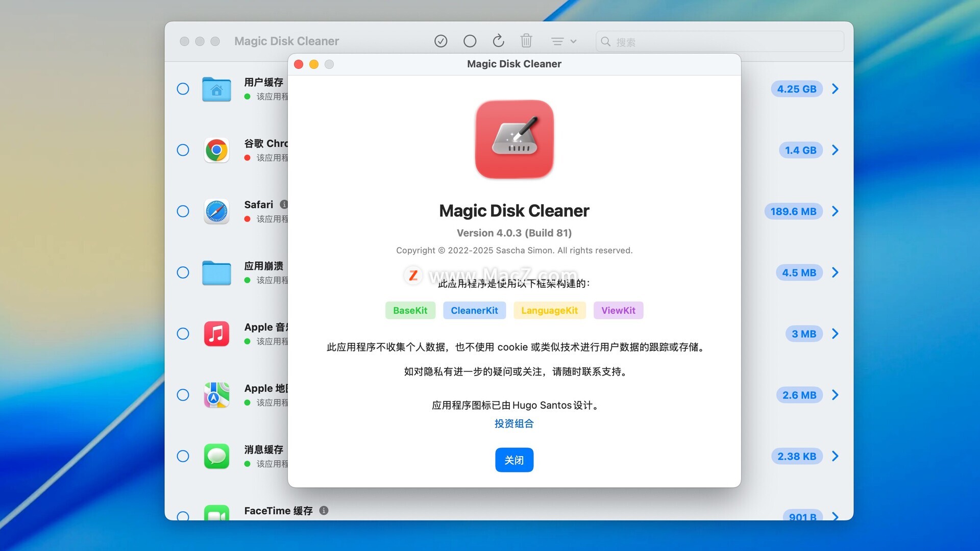Open the 投资组合 portfolio link

click(x=514, y=423)
